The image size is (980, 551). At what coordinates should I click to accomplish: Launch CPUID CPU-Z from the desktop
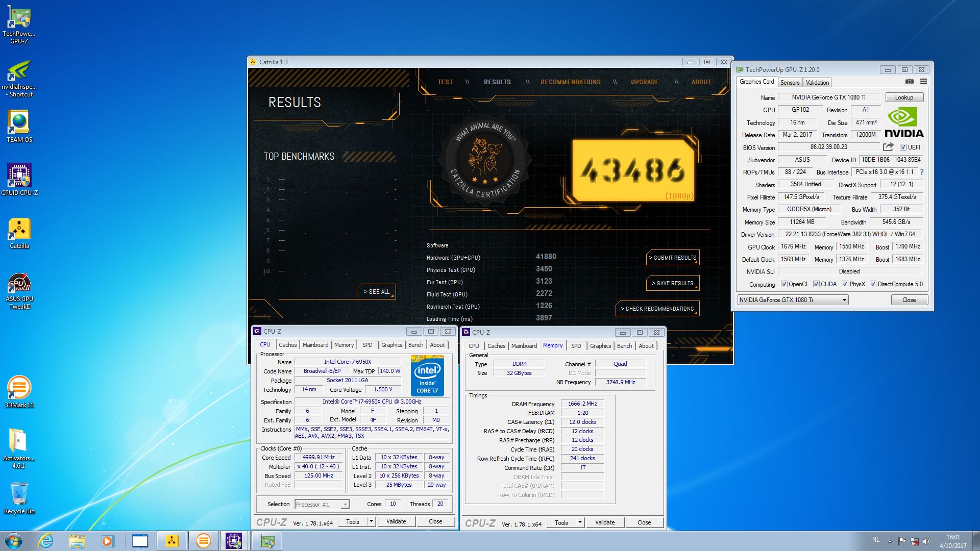pyautogui.click(x=19, y=179)
